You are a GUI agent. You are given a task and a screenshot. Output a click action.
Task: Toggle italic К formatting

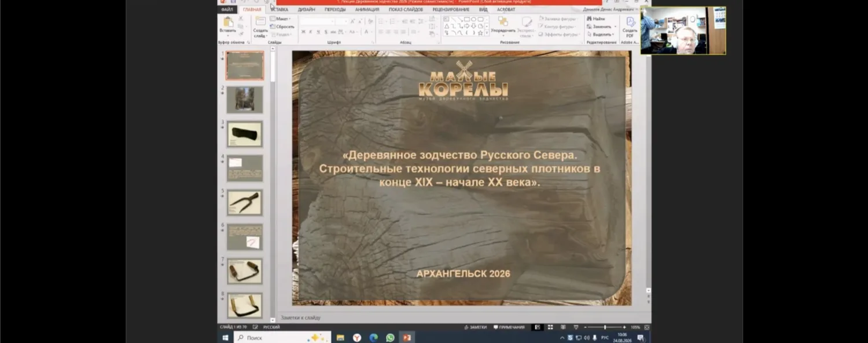click(x=310, y=32)
